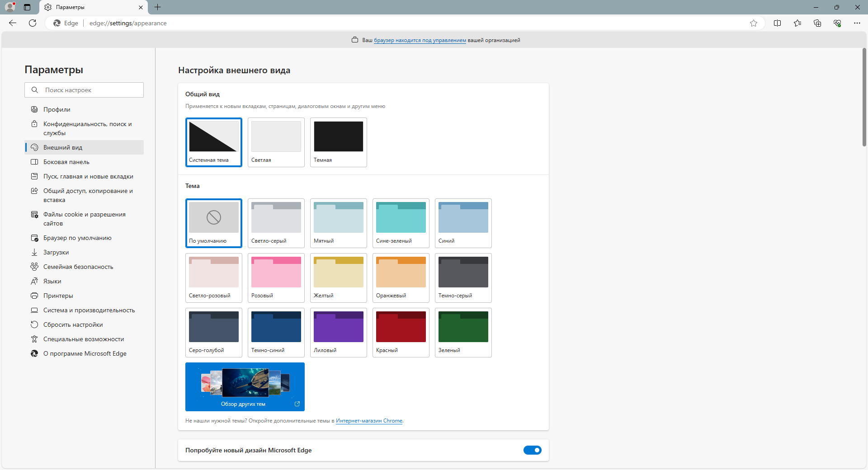Select the Желтый theme
The height and width of the screenshot is (470, 868).
tap(339, 278)
